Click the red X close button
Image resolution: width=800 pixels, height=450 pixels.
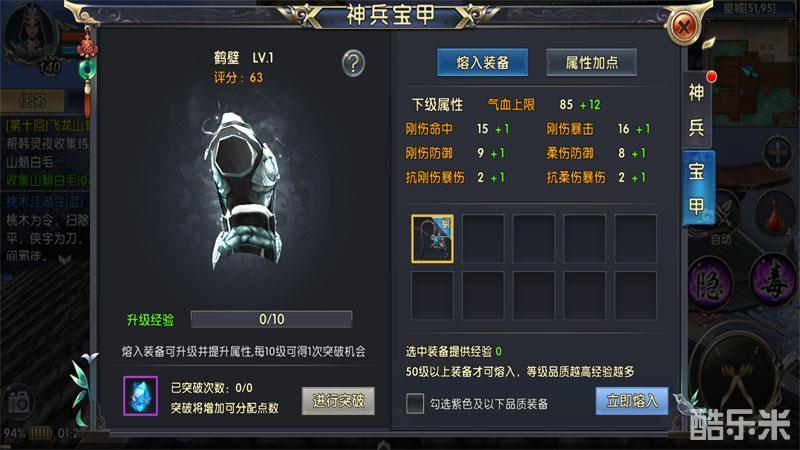coord(684,26)
